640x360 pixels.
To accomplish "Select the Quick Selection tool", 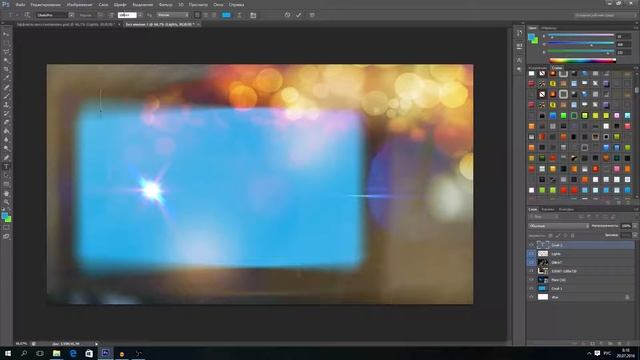I will pos(6,60).
